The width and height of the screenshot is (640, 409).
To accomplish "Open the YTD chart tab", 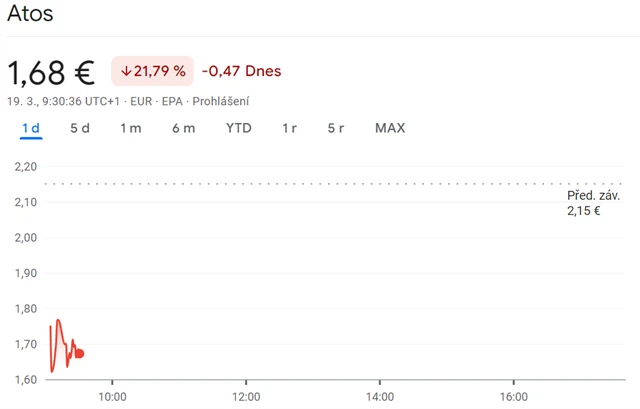I will point(239,128).
